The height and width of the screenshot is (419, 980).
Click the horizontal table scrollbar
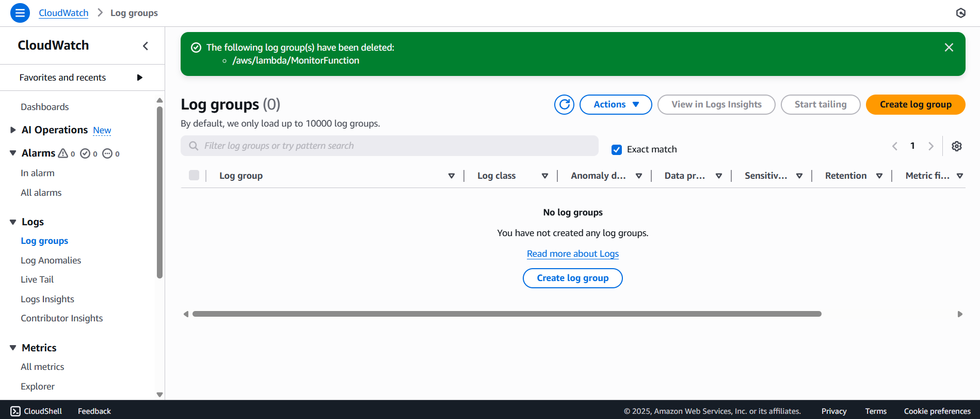(506, 314)
